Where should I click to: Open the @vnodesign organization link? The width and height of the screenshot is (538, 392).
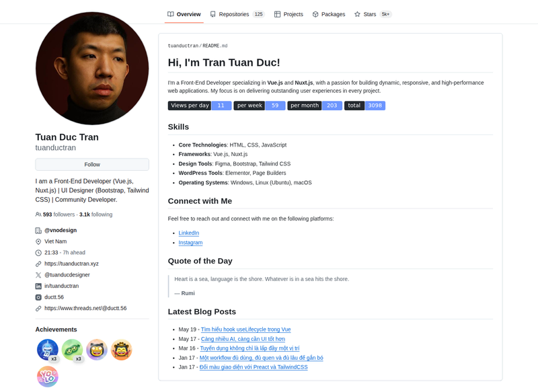tap(61, 231)
